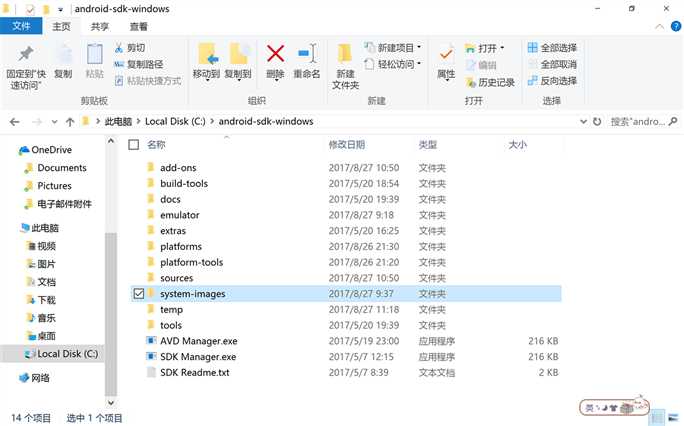Screen dimensions: 684x426
Task: Refresh the current folder view
Action: coord(597,122)
